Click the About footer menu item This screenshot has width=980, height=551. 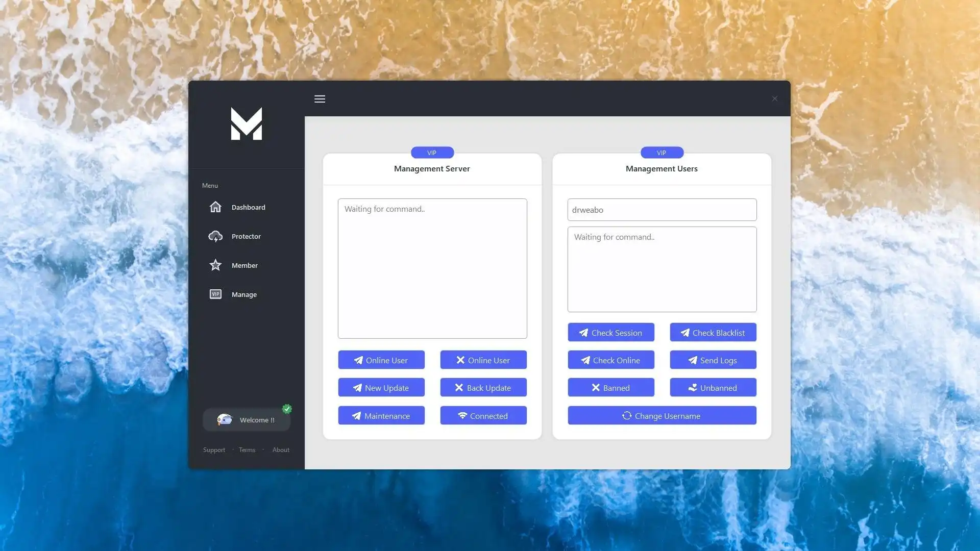[281, 449]
